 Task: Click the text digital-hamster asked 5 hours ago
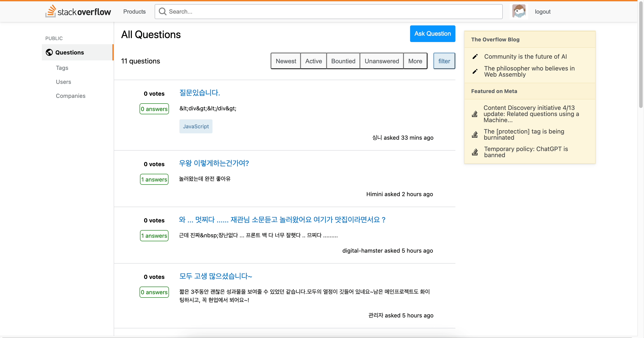(x=387, y=251)
